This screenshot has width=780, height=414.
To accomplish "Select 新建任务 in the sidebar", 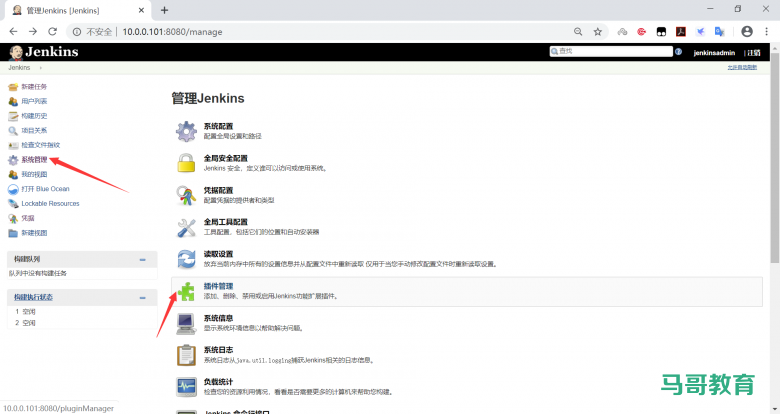I will coord(34,87).
